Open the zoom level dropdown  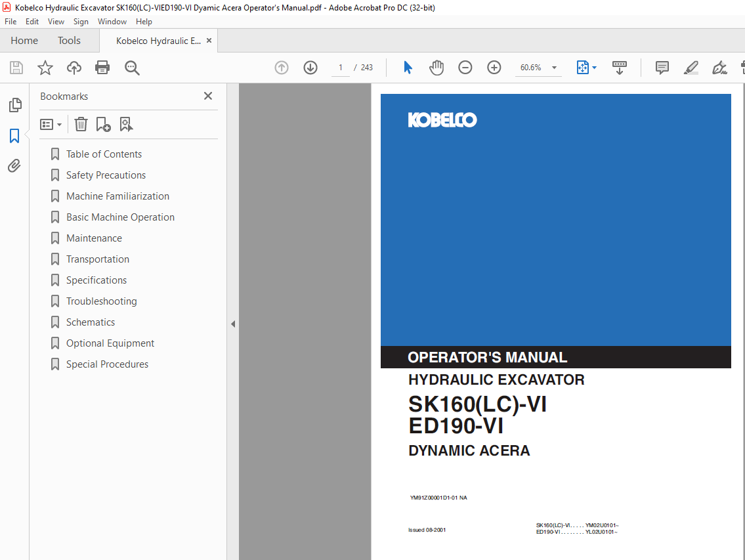pos(554,68)
